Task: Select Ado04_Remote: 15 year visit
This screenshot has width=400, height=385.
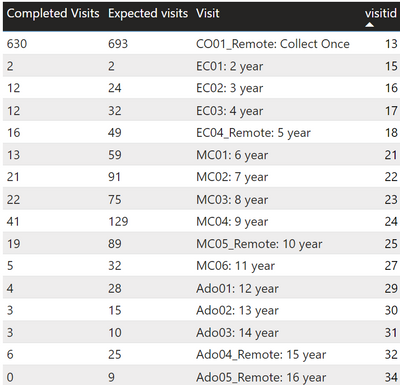Action: coord(261,354)
